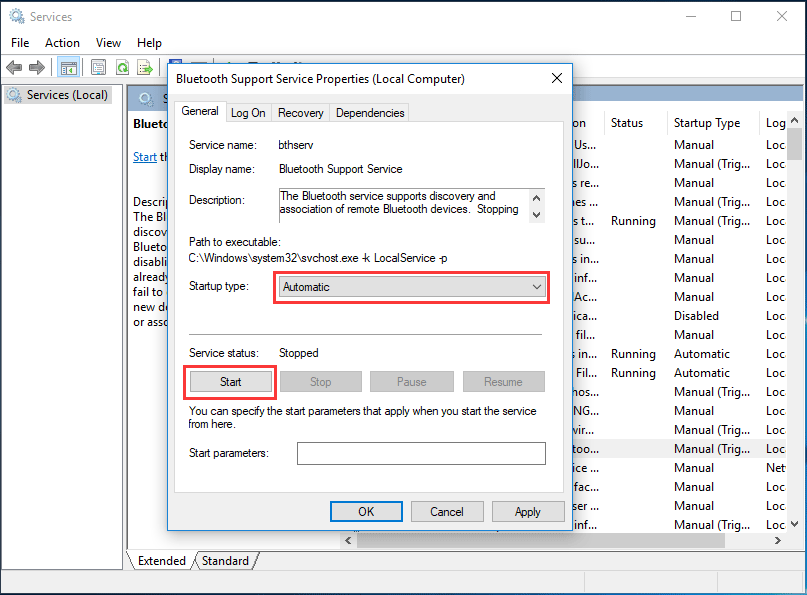This screenshot has width=807, height=595.
Task: Click the Apply button
Action: 528,512
